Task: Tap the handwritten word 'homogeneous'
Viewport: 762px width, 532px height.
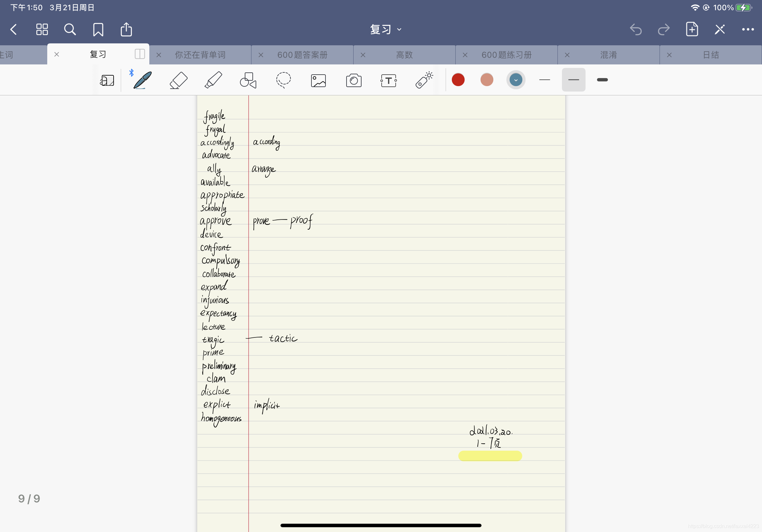Action: 221,418
